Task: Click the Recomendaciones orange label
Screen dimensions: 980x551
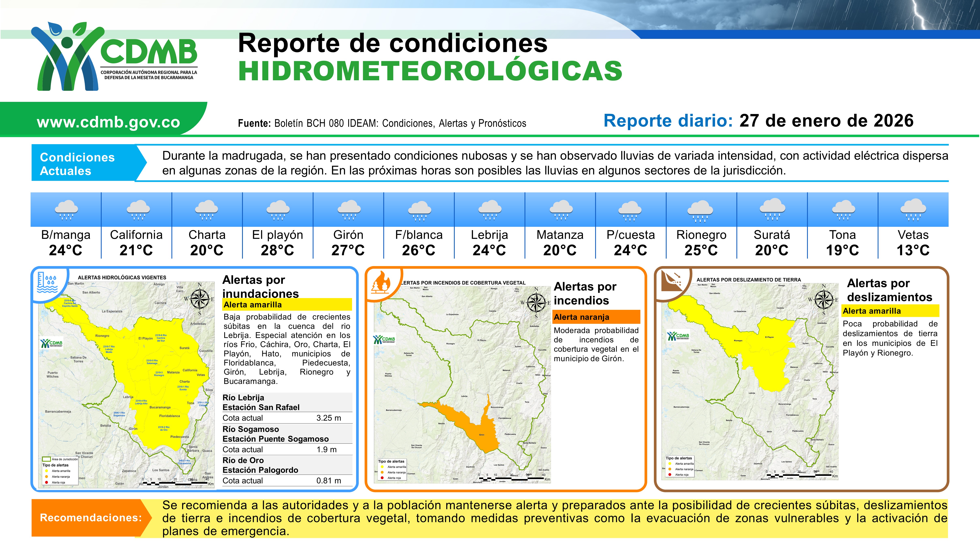Action: [x=91, y=518]
